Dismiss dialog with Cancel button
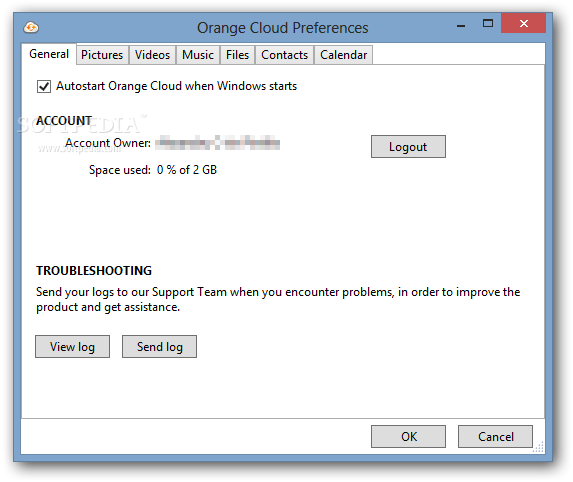Screen dimensions: 573x482 click(x=495, y=436)
